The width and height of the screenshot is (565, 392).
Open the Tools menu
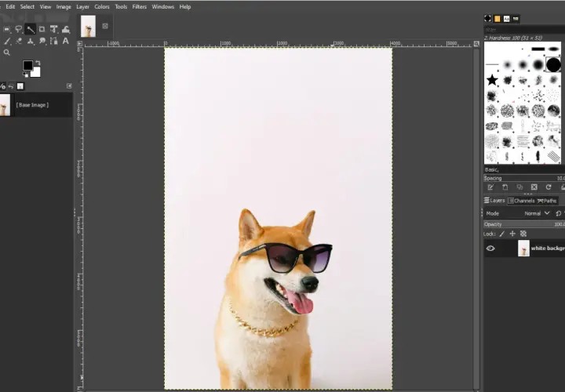(x=121, y=7)
